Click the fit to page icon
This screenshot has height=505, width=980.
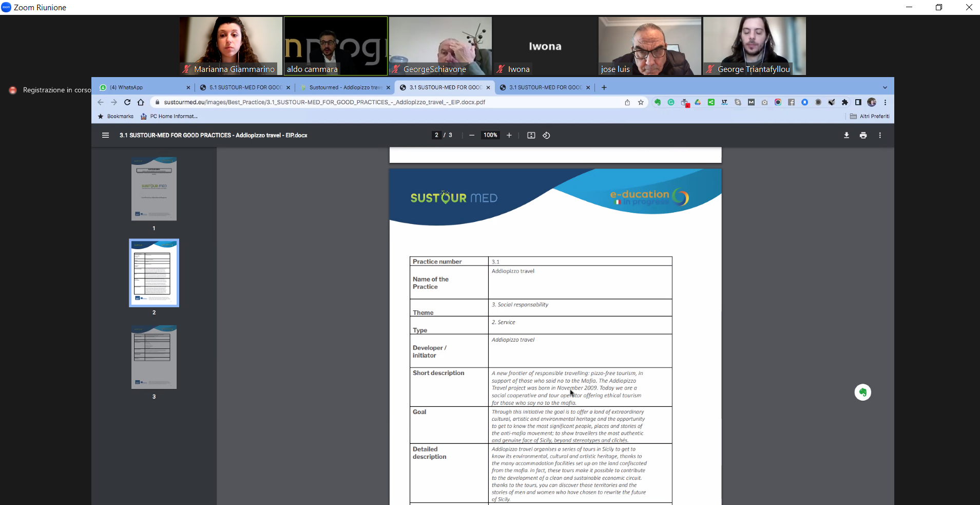pos(531,135)
